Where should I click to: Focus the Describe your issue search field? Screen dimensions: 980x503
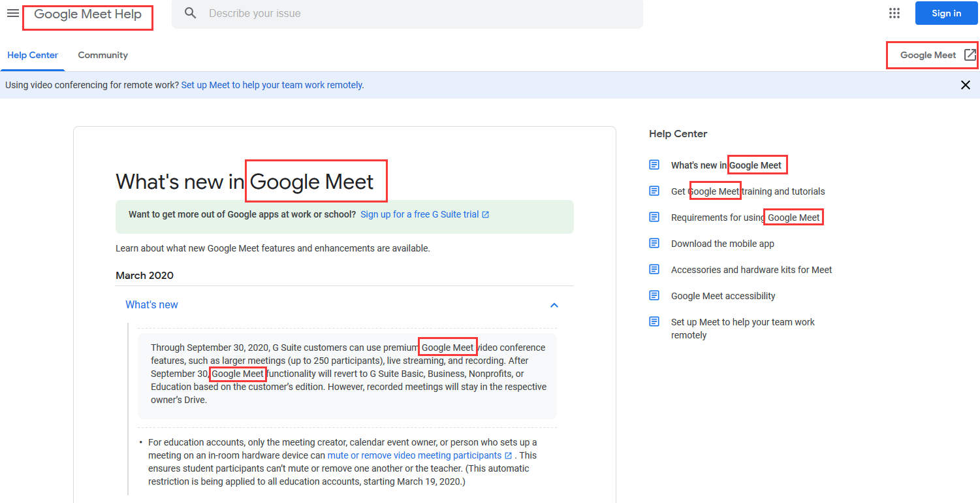click(407, 13)
